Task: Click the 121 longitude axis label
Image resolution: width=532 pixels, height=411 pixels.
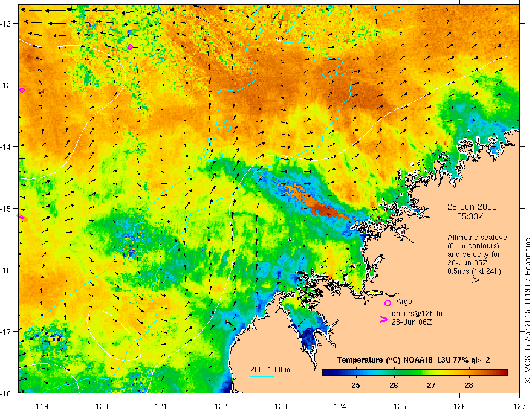Action: (x=161, y=406)
